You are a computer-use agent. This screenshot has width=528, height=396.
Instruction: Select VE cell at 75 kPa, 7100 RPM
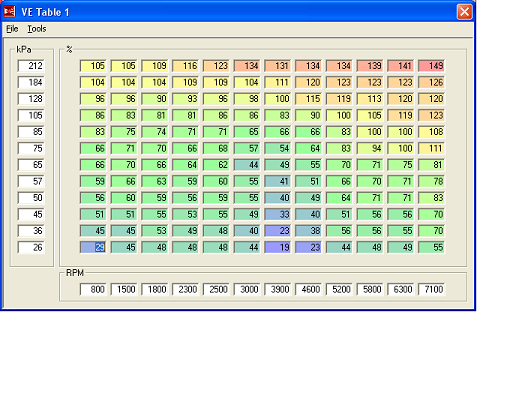click(x=431, y=148)
